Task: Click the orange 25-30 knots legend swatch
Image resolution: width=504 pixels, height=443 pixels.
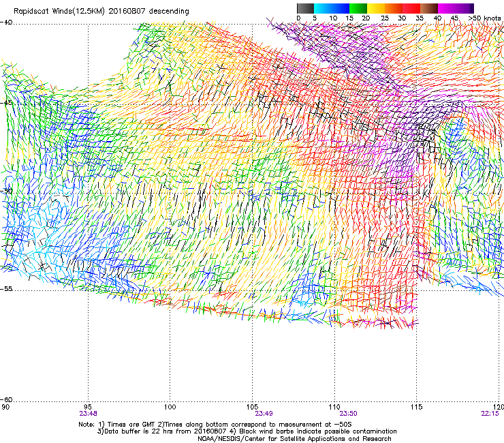Action: coord(394,8)
